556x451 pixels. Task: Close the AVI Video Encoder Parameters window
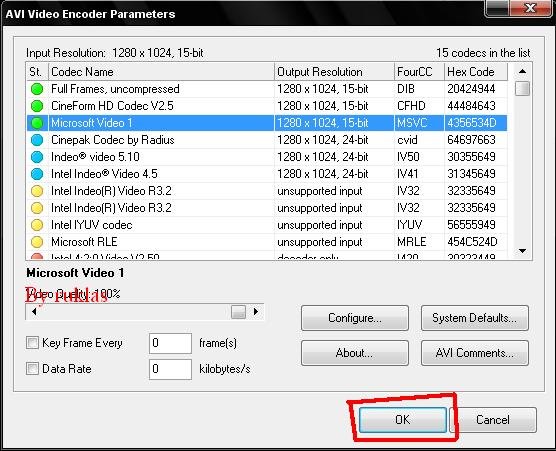[x=530, y=8]
